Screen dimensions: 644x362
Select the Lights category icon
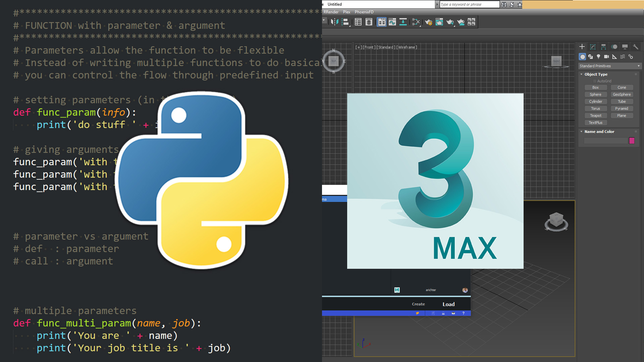(x=598, y=57)
